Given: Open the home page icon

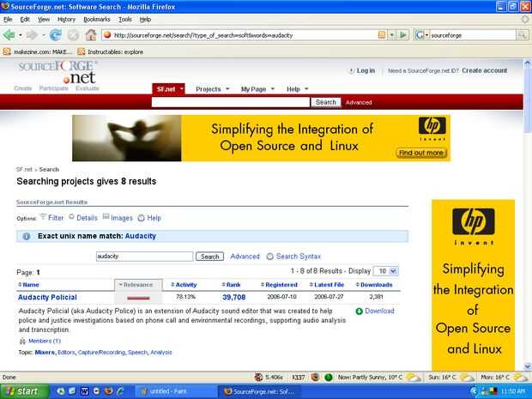Looking at the screenshot, I should 91,34.
